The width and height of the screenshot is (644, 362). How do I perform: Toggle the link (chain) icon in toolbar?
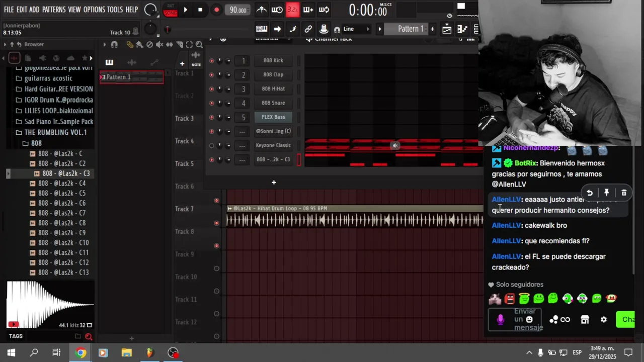pyautogui.click(x=308, y=29)
